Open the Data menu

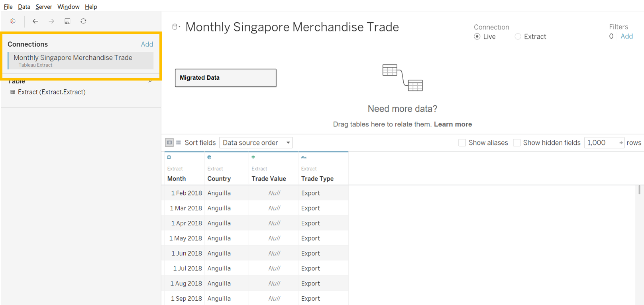click(x=24, y=7)
